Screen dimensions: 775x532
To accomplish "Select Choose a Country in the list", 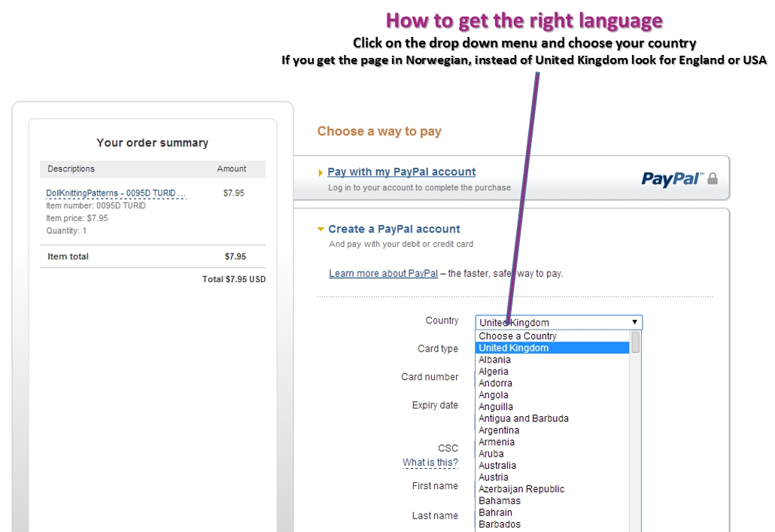I will click(x=552, y=336).
